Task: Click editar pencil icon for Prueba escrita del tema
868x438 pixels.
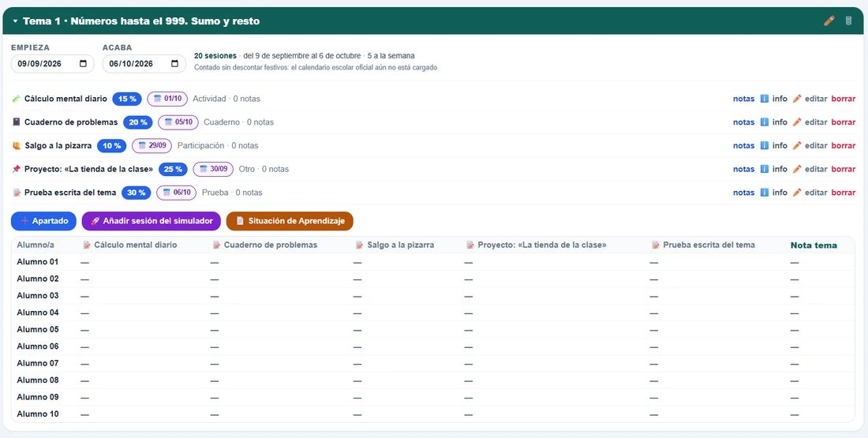Action: pos(797,193)
